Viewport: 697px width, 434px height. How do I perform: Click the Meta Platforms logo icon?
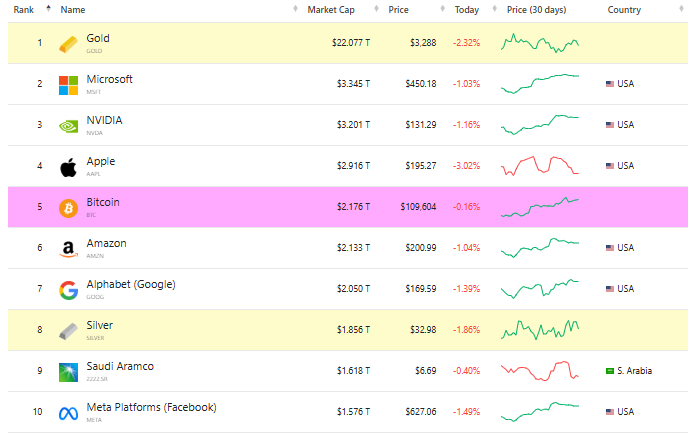(68, 414)
